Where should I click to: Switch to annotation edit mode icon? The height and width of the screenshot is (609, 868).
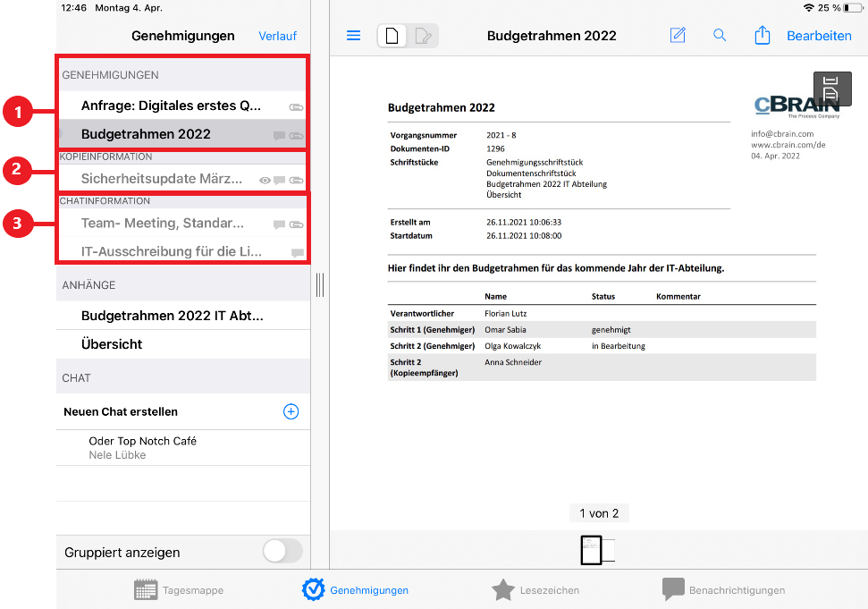click(x=423, y=36)
